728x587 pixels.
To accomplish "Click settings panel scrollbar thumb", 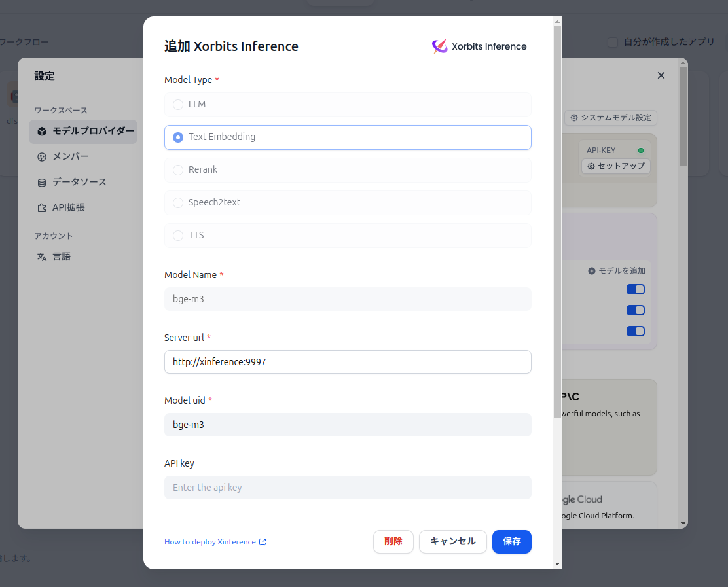I will coord(683,116).
